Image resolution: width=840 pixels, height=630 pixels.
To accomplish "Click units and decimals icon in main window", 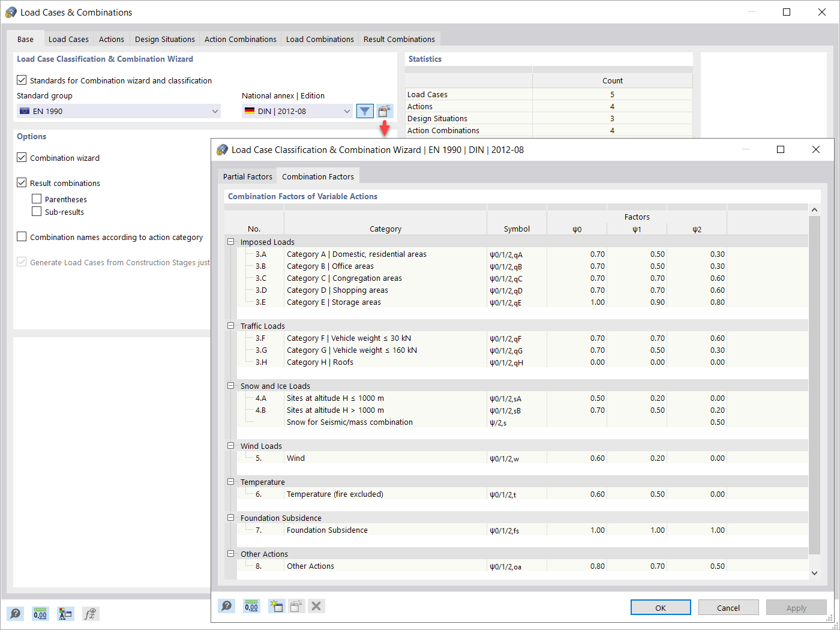I will click(x=40, y=613).
